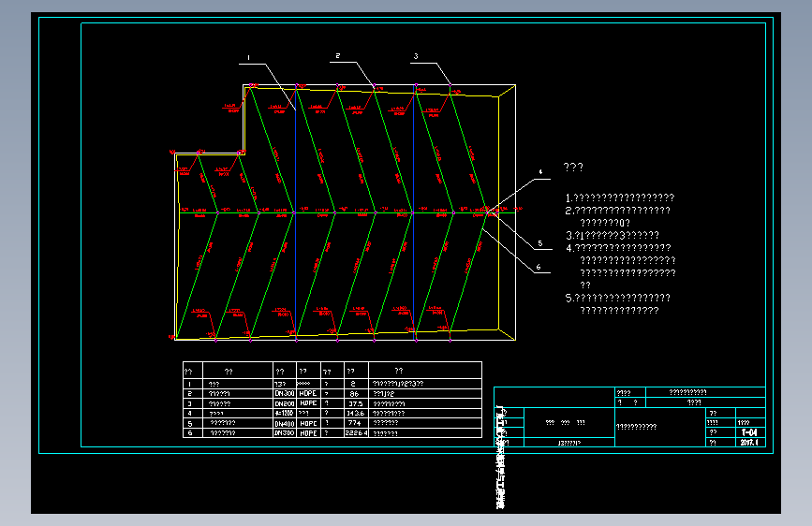Viewport: 812px width, 526px height.
Task: Select quantity value 37.5 in the table
Action: (355, 403)
